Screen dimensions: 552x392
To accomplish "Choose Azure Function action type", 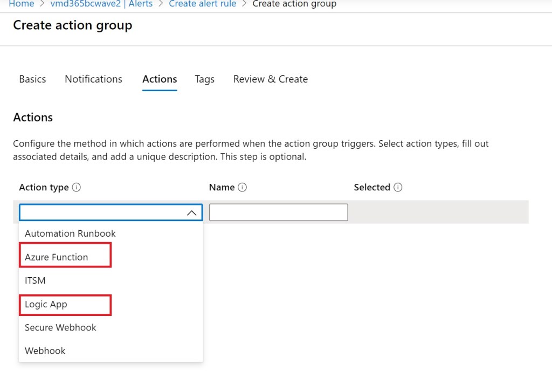I will [57, 257].
